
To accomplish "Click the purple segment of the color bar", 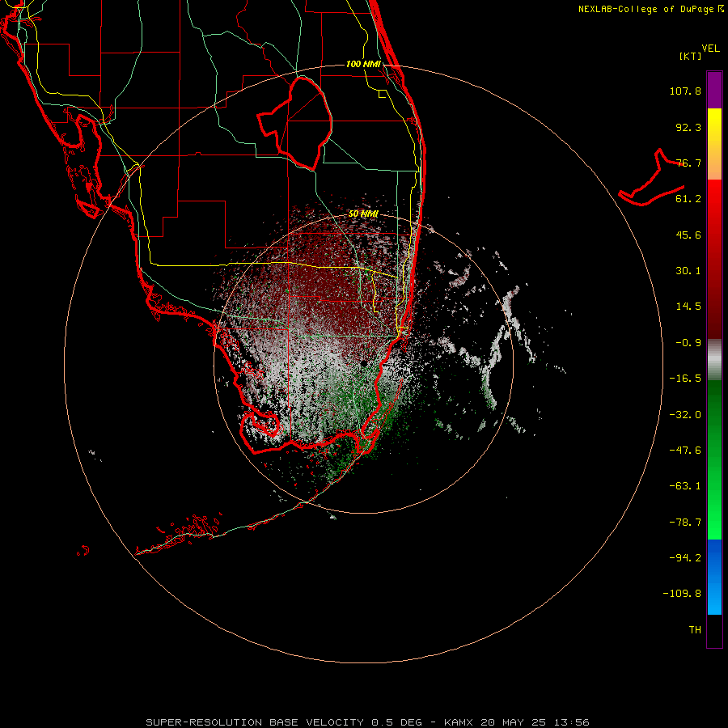I will click(714, 90).
